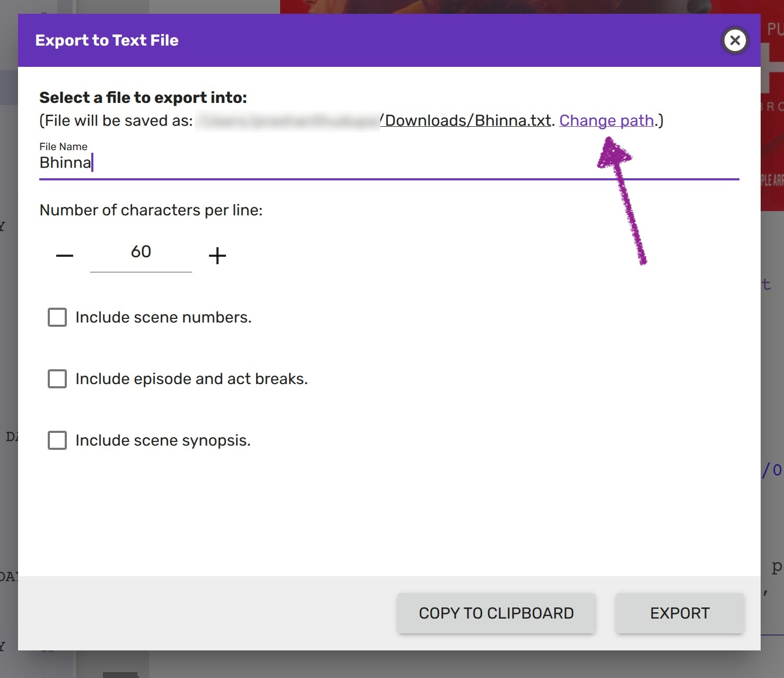This screenshot has width=784, height=678.
Task: Click the minus icon to decrease characters
Action: (65, 256)
